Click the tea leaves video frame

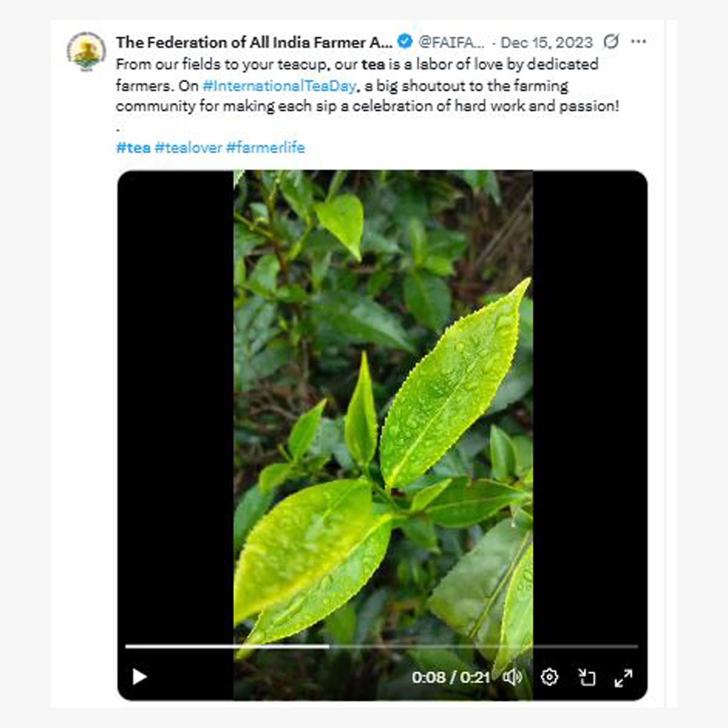point(383,394)
